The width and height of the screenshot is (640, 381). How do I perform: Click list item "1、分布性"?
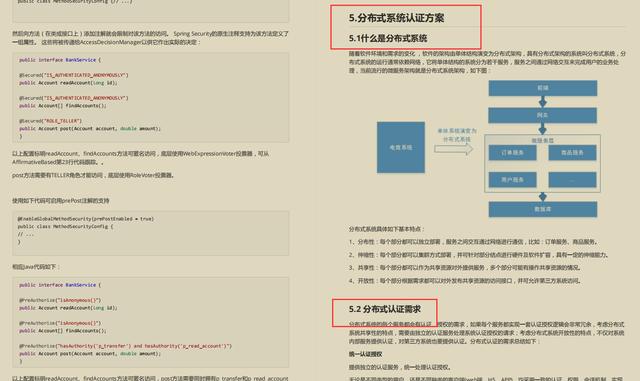pos(473,242)
